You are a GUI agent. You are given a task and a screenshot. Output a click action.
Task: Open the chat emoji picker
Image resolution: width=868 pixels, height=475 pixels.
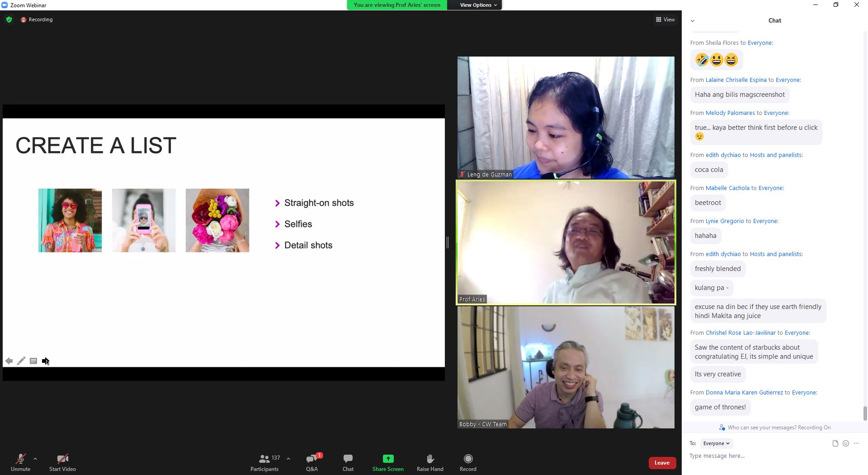[846, 443]
